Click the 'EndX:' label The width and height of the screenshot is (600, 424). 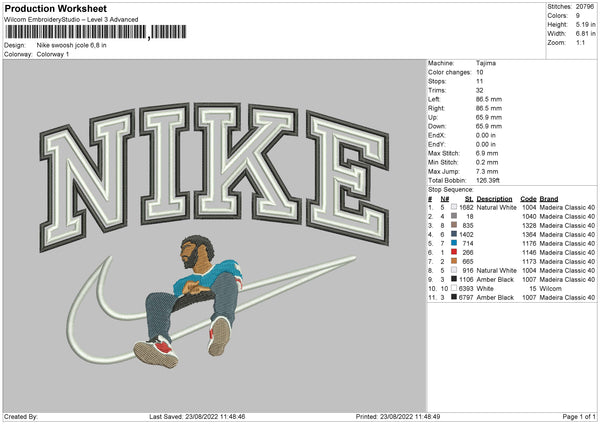point(437,135)
